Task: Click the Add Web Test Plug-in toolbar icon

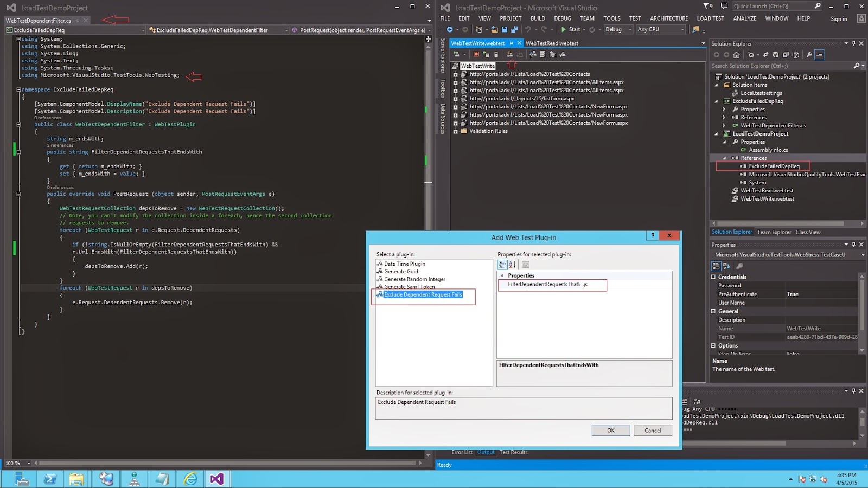Action: (509, 54)
